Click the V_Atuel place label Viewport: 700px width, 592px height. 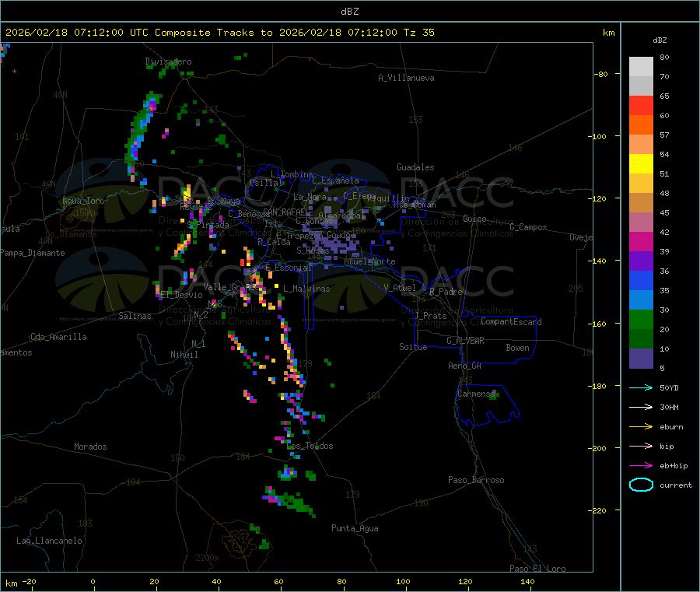(x=400, y=288)
